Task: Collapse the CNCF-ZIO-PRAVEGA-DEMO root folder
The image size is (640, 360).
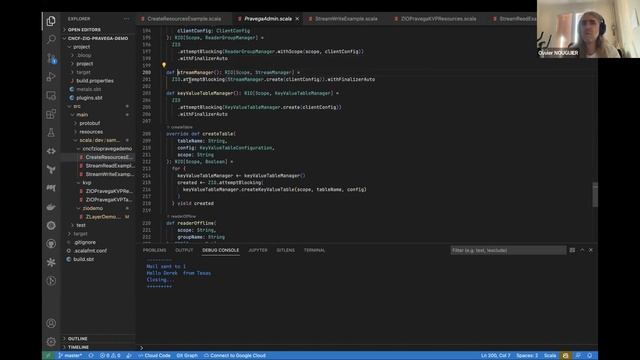Action: tap(98, 38)
